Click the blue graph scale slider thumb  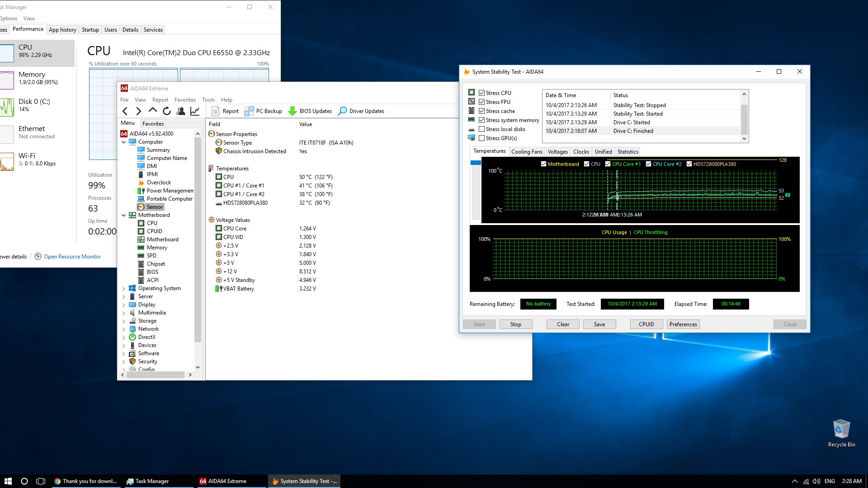point(476,163)
